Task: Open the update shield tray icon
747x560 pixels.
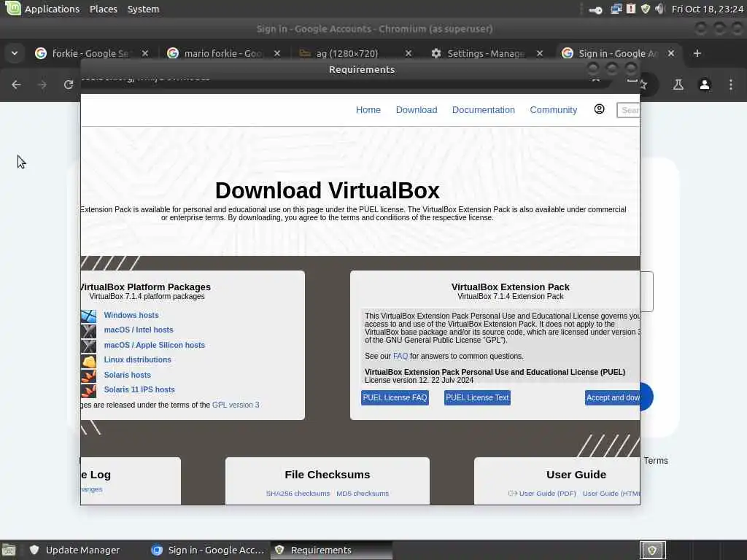Action: (646, 9)
